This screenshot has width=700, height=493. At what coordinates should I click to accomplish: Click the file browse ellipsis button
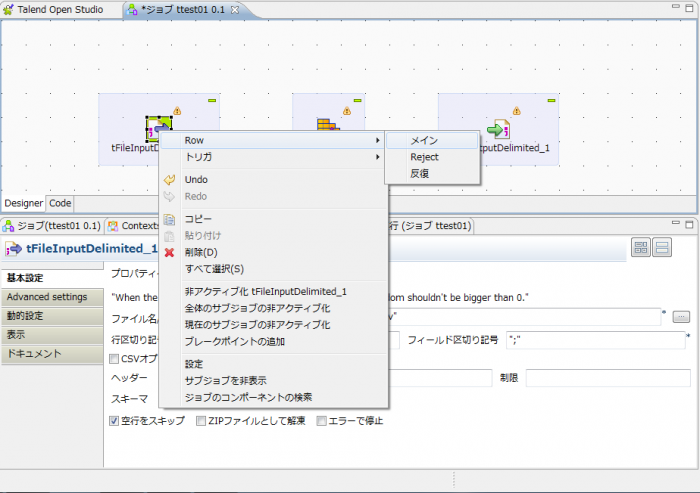pos(681,317)
